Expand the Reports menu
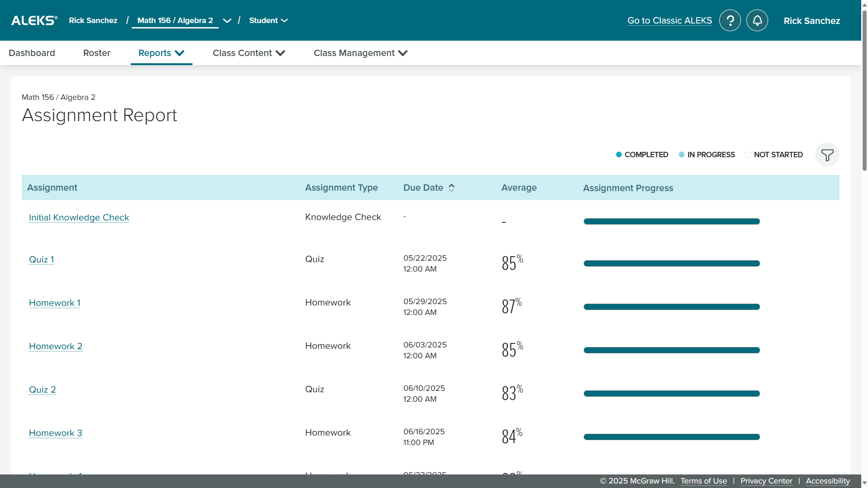Screen dimensions: 868x488 [161, 53]
